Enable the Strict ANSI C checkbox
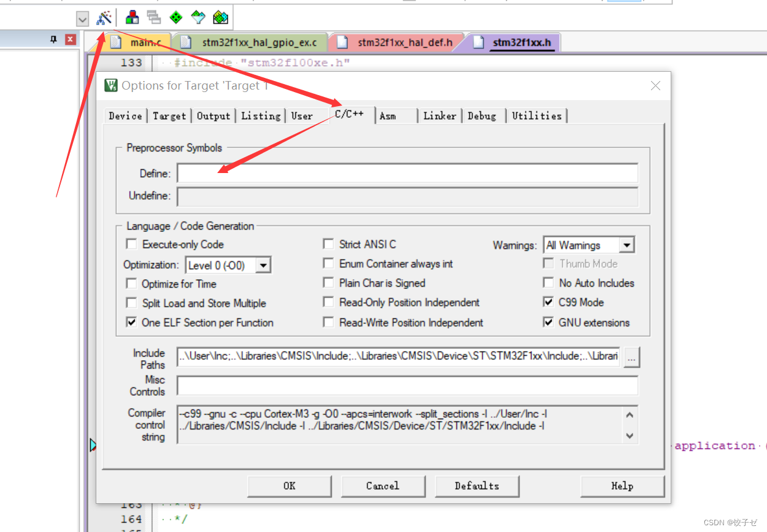Screen dimensions: 767x532 pyautogui.click(x=329, y=244)
